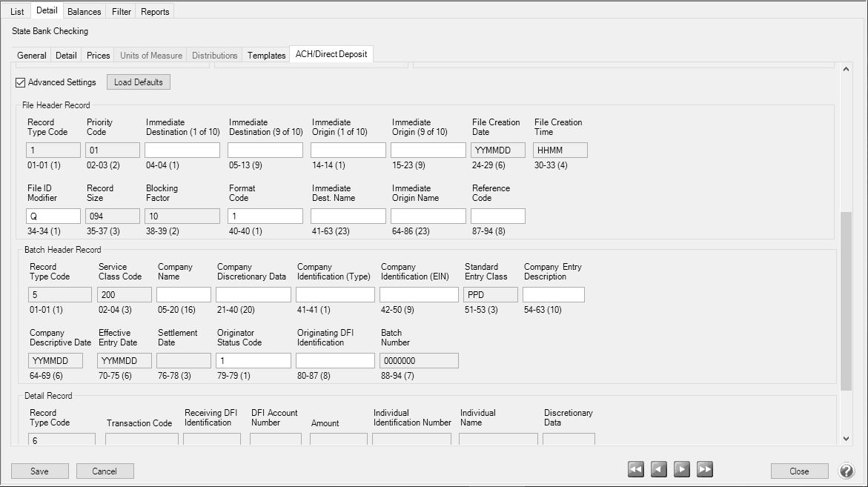Click the last record navigation icon

click(704, 468)
